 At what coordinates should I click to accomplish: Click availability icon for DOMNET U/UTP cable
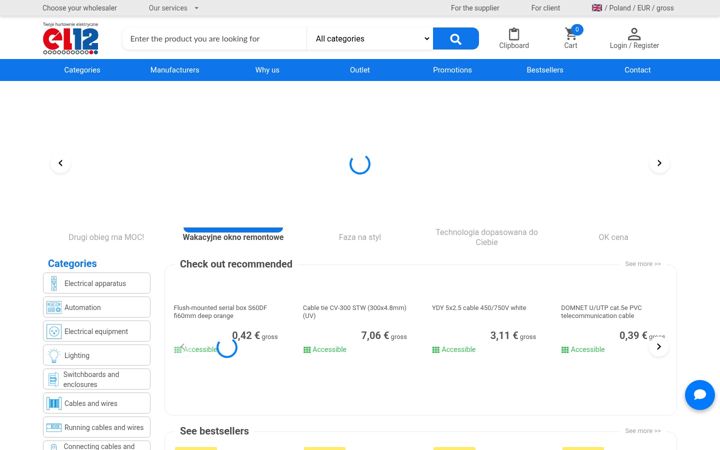tap(565, 350)
